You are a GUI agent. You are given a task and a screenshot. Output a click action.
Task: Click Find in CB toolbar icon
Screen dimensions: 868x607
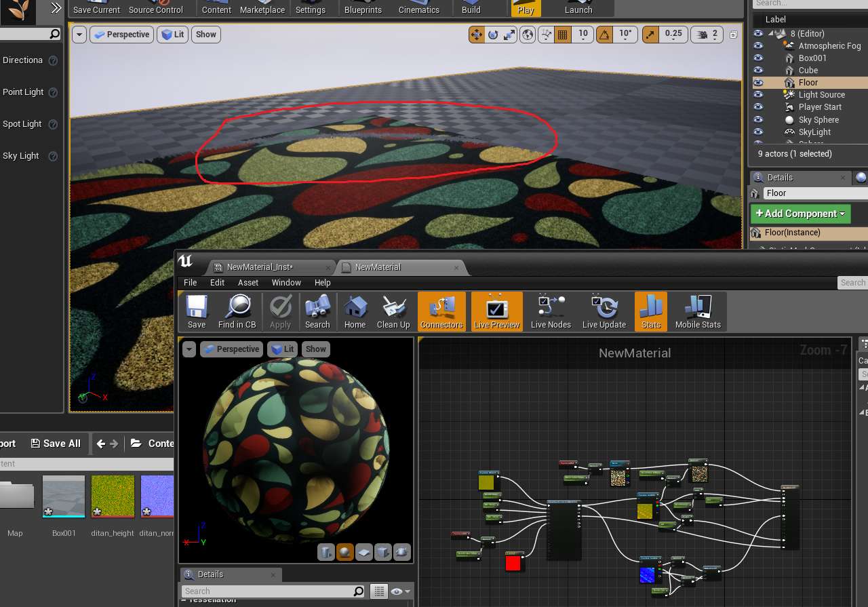(237, 311)
